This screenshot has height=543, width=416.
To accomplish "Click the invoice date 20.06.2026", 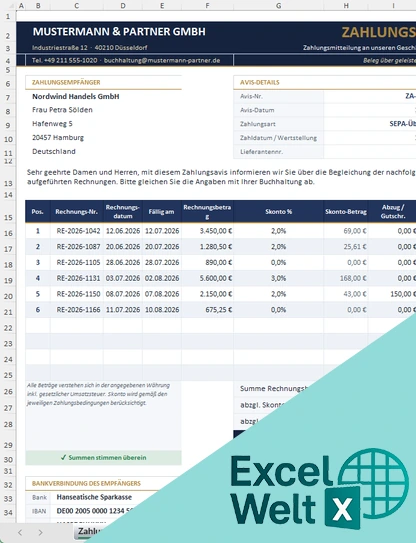I will [x=123, y=247].
